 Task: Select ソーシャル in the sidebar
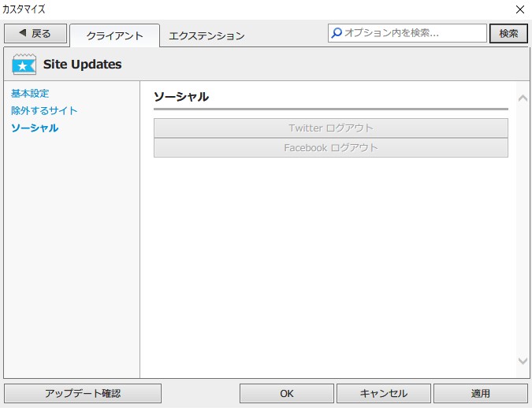point(35,128)
